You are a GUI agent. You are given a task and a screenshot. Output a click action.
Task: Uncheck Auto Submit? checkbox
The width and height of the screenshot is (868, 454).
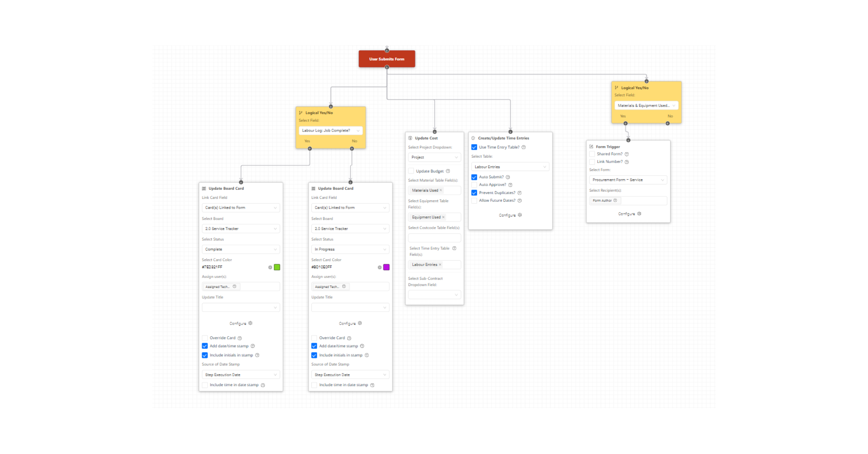click(x=474, y=177)
